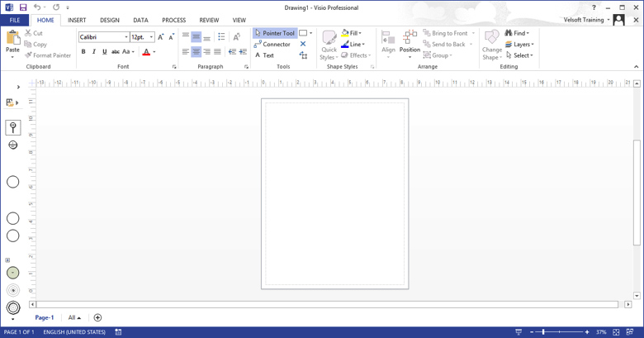Toggle bullet list formatting
Screen dimensions: 644x338
pos(221,36)
